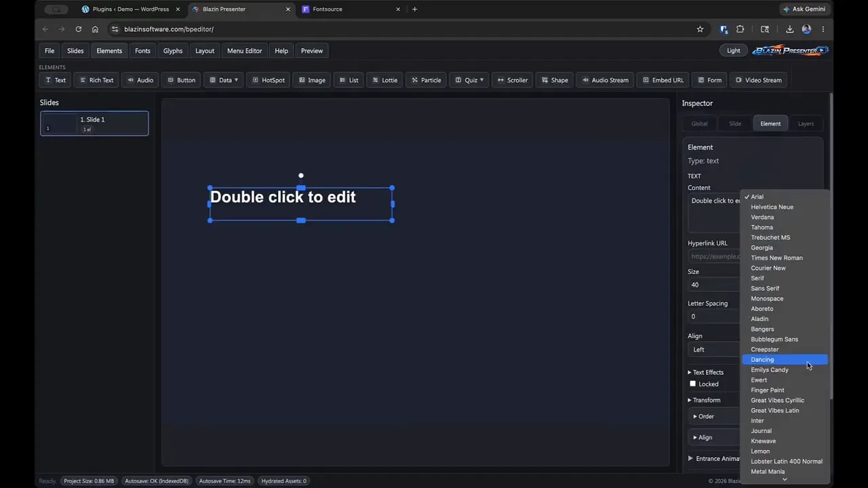Image resolution: width=868 pixels, height=488 pixels.
Task: Insert a Form element
Action: pos(709,80)
